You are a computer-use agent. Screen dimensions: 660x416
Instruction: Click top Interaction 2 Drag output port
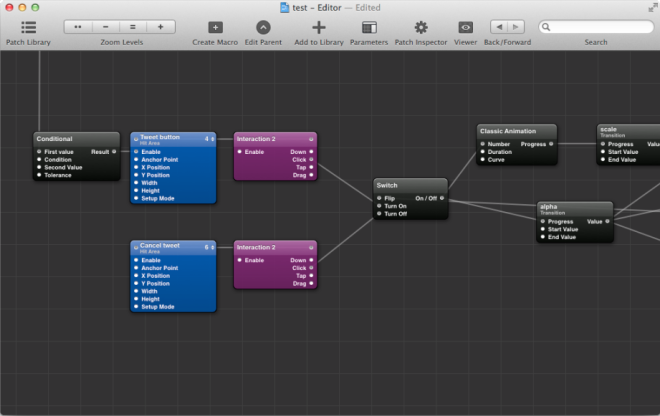click(x=311, y=175)
